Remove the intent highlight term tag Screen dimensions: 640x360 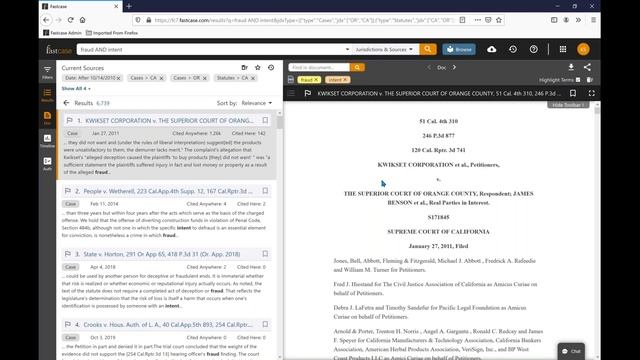pyautogui.click(x=345, y=80)
